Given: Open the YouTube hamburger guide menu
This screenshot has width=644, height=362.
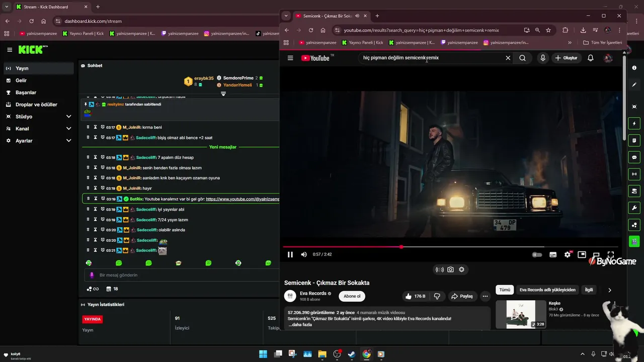Looking at the screenshot, I should click(290, 58).
